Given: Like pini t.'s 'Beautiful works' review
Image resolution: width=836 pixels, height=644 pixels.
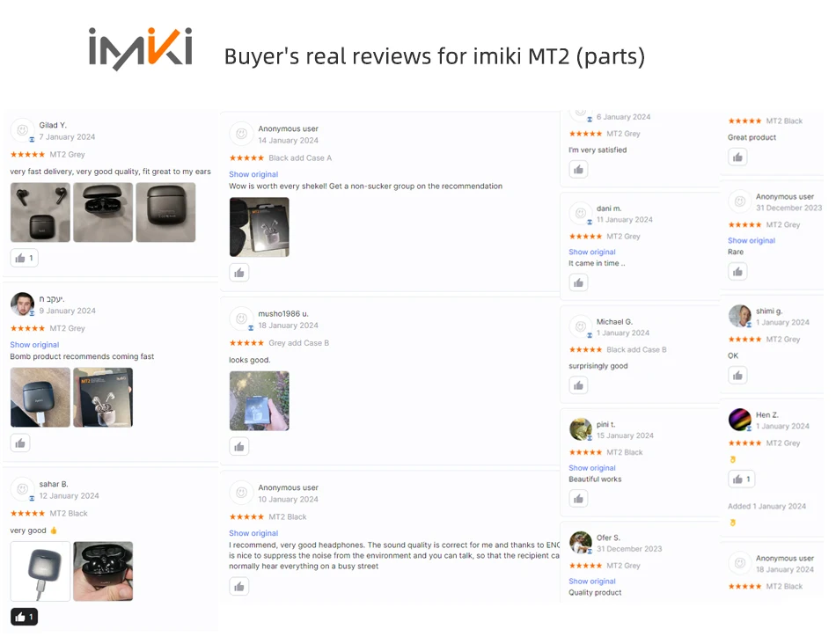Looking at the screenshot, I should (x=578, y=499).
